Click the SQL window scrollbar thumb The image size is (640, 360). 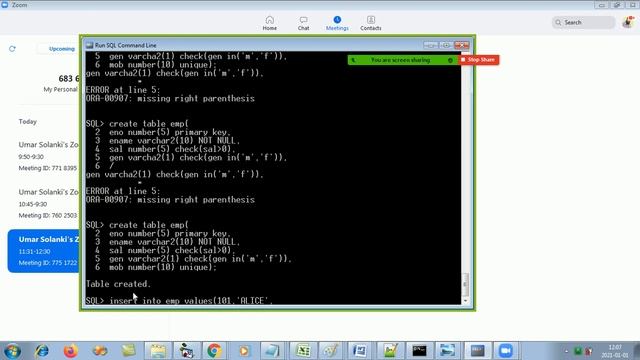[x=465, y=284]
